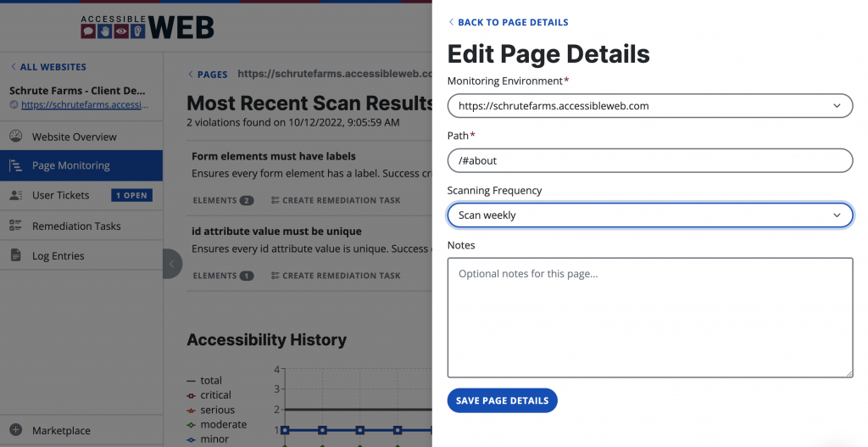Create remediation task for unique id violation
The width and height of the screenshot is (868, 447).
coord(336,276)
